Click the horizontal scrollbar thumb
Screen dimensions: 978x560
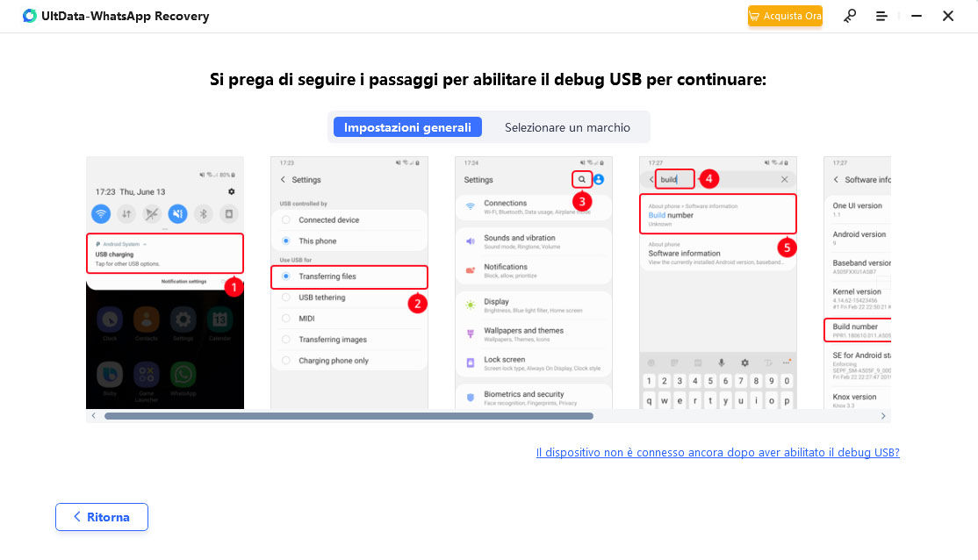(349, 416)
